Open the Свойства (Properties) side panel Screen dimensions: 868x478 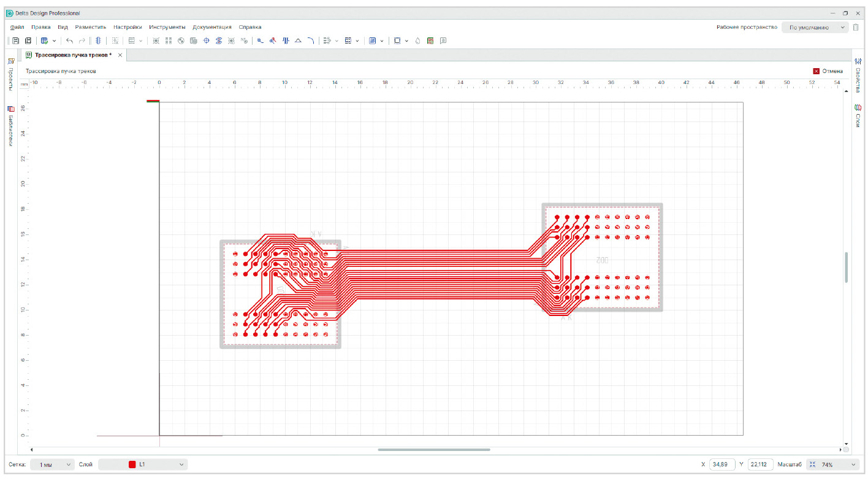[858, 72]
